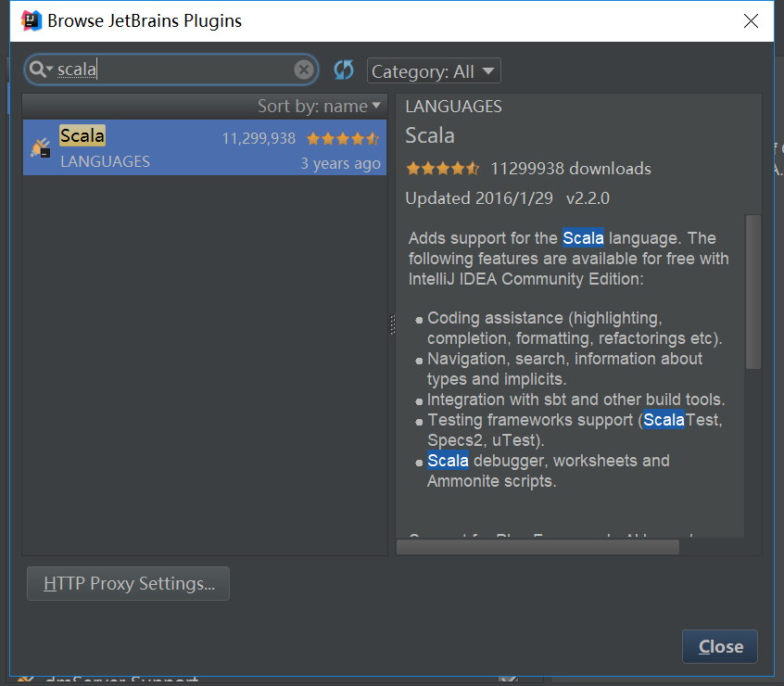Click the '3 years ago' text

coord(340,163)
